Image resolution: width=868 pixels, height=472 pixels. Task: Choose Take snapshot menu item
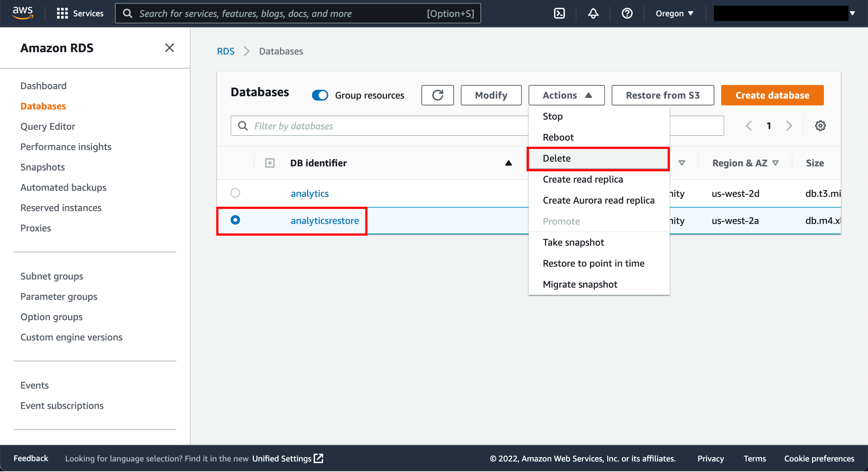tap(573, 242)
